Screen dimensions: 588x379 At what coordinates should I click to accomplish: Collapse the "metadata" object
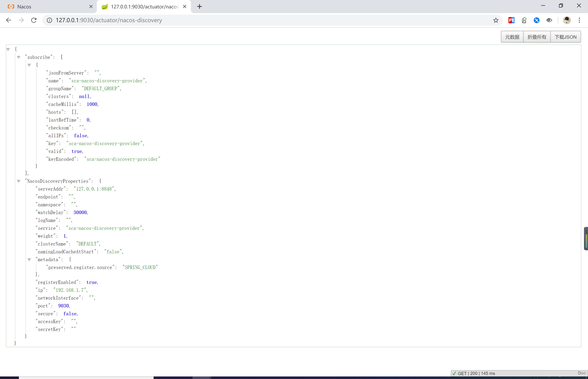[29, 259]
